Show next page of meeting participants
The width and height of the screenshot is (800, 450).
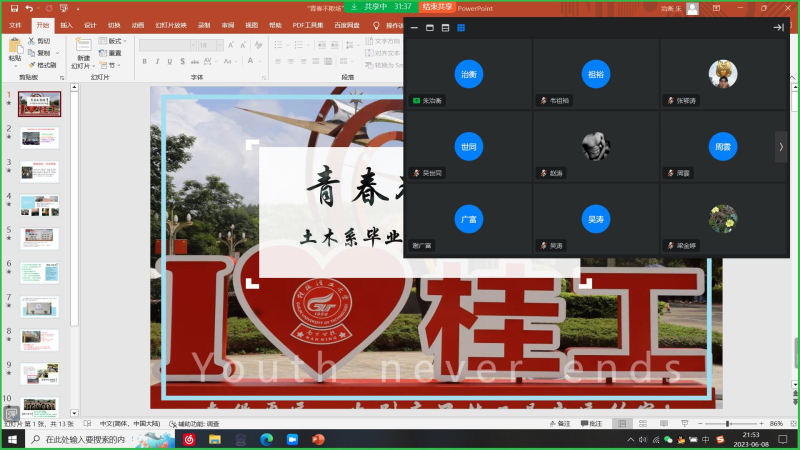tap(781, 147)
